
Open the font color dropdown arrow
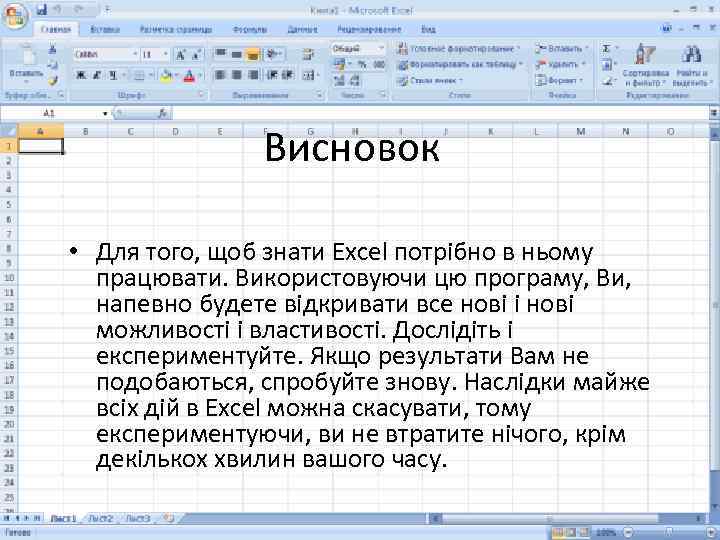click(x=200, y=75)
